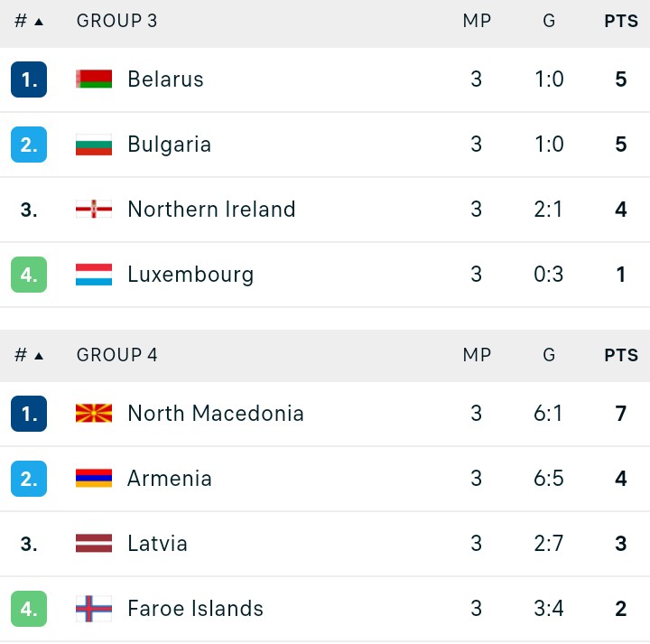This screenshot has height=644, width=650.
Task: Open the Faroe Islands team link
Action: (x=195, y=609)
